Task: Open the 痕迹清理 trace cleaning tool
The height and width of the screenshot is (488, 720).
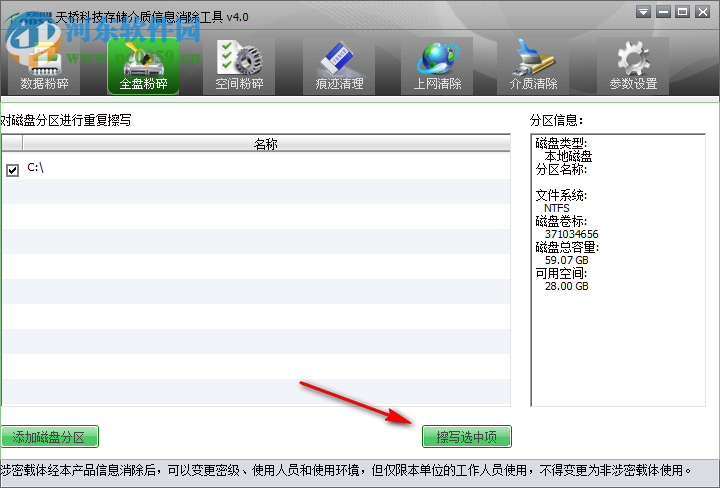Action: coord(339,66)
